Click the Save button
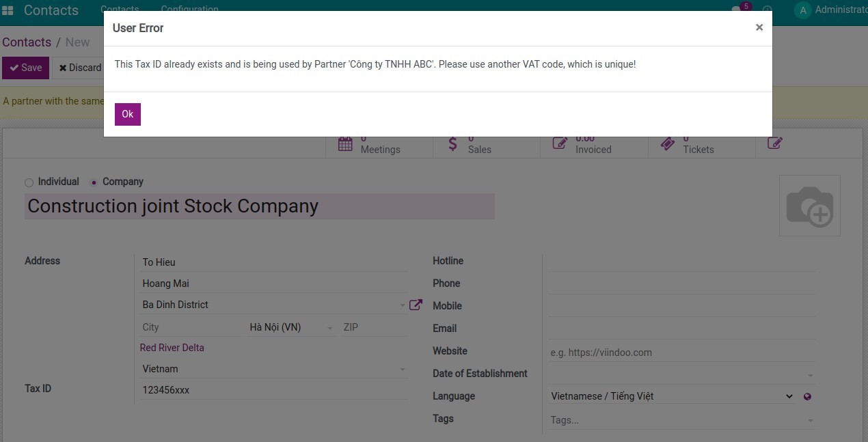868x442 pixels. (x=25, y=68)
